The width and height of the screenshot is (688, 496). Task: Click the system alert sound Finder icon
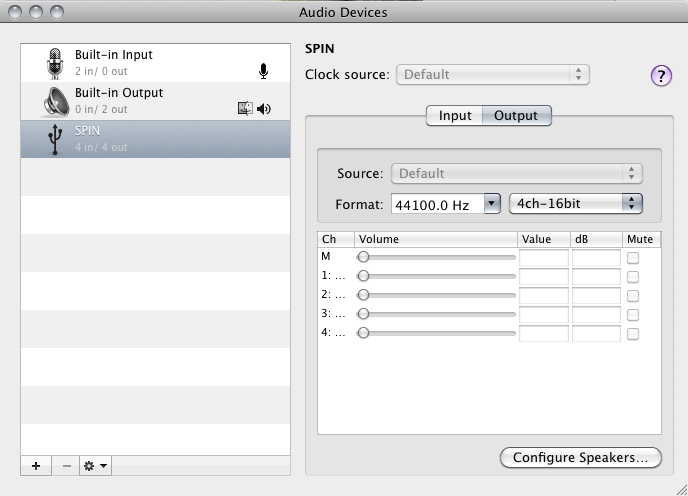click(x=245, y=109)
